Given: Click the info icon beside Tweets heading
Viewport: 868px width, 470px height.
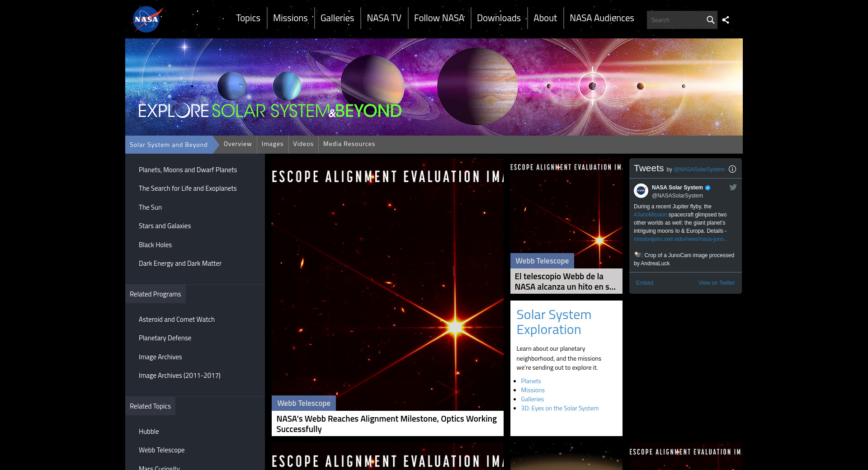Looking at the screenshot, I should click(x=732, y=169).
